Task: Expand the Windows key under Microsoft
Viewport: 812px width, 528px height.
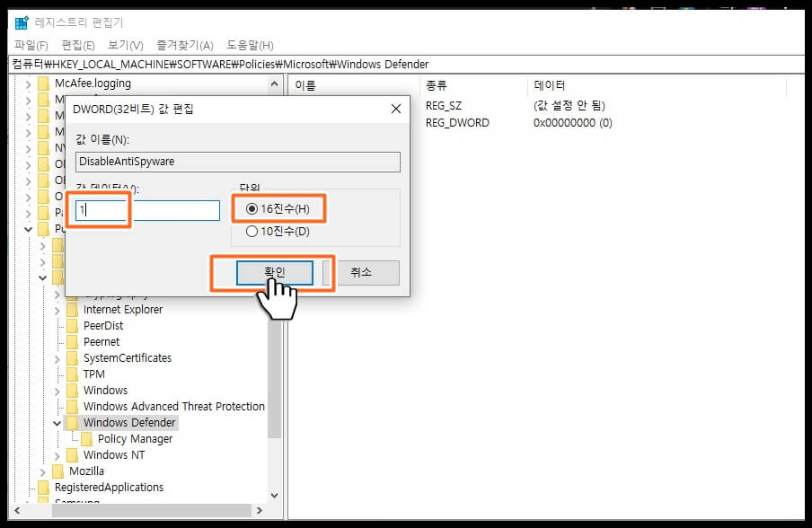Action: (57, 391)
